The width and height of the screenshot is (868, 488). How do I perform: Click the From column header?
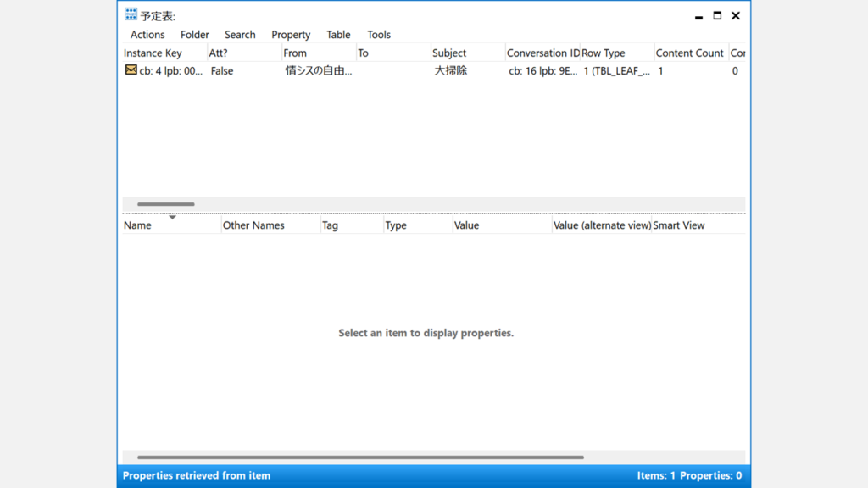[295, 53]
